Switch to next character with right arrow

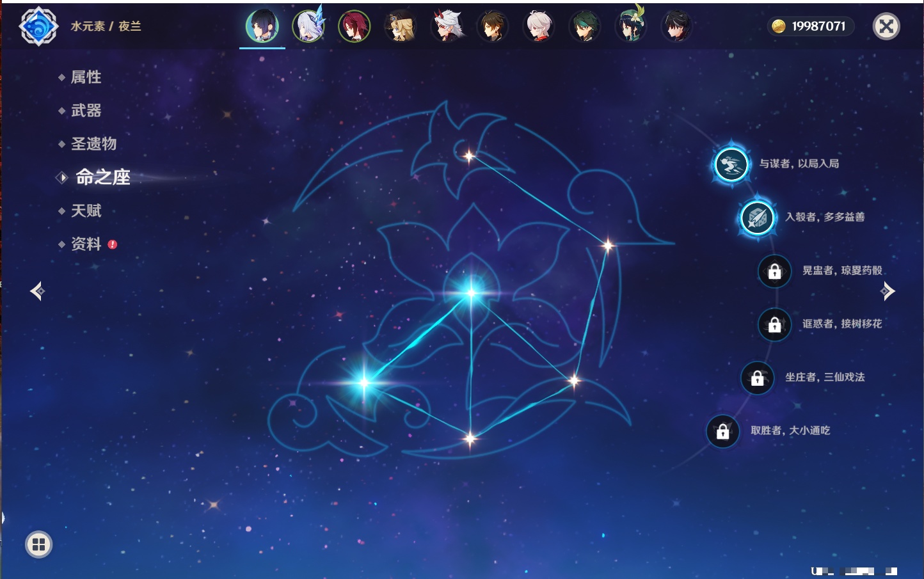pos(888,291)
